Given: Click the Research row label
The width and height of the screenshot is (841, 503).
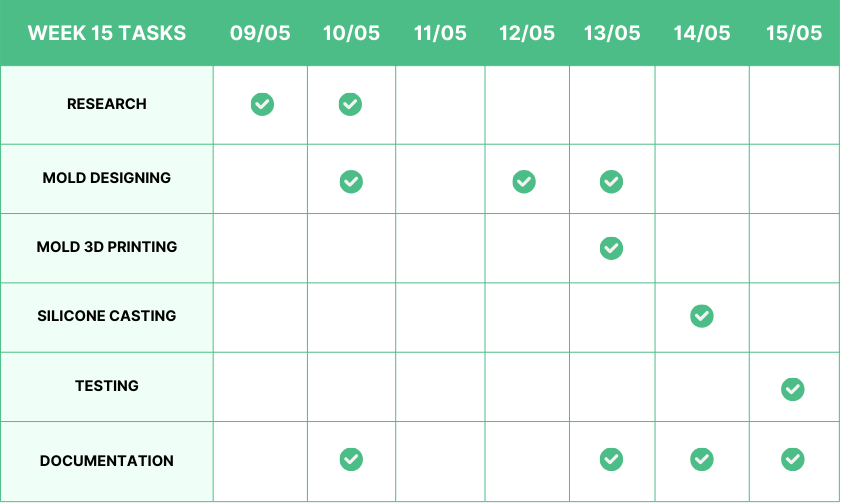Looking at the screenshot, I should pyautogui.click(x=107, y=104).
